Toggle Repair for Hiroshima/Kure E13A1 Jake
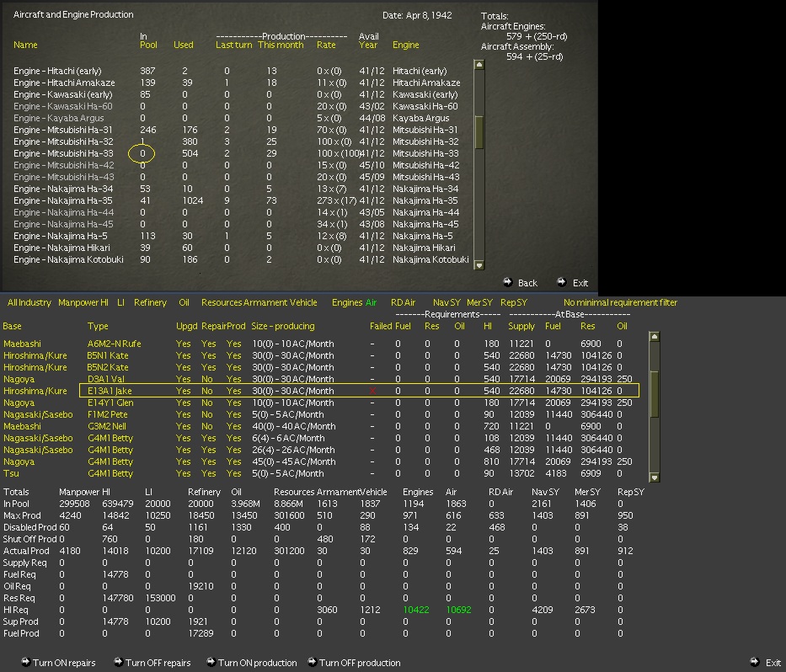786x672 pixels. pyautogui.click(x=207, y=391)
